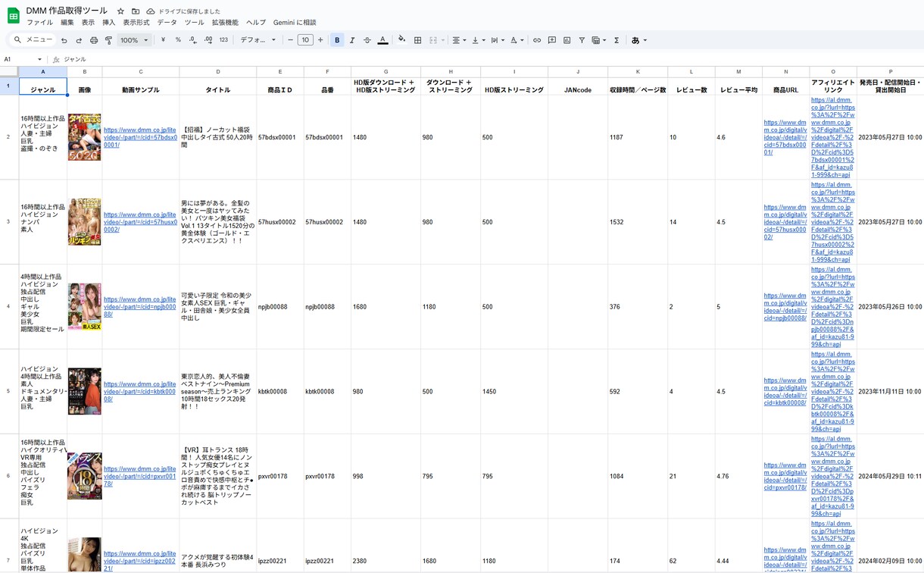The width and height of the screenshot is (924, 573).
Task: Increase font size with plus button
Action: pyautogui.click(x=320, y=40)
